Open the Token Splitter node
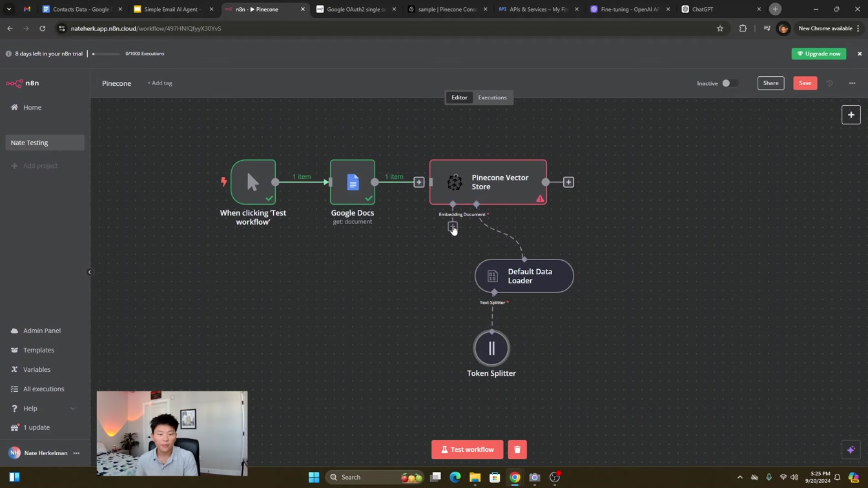Screen dimensions: 868x488 click(x=491, y=349)
